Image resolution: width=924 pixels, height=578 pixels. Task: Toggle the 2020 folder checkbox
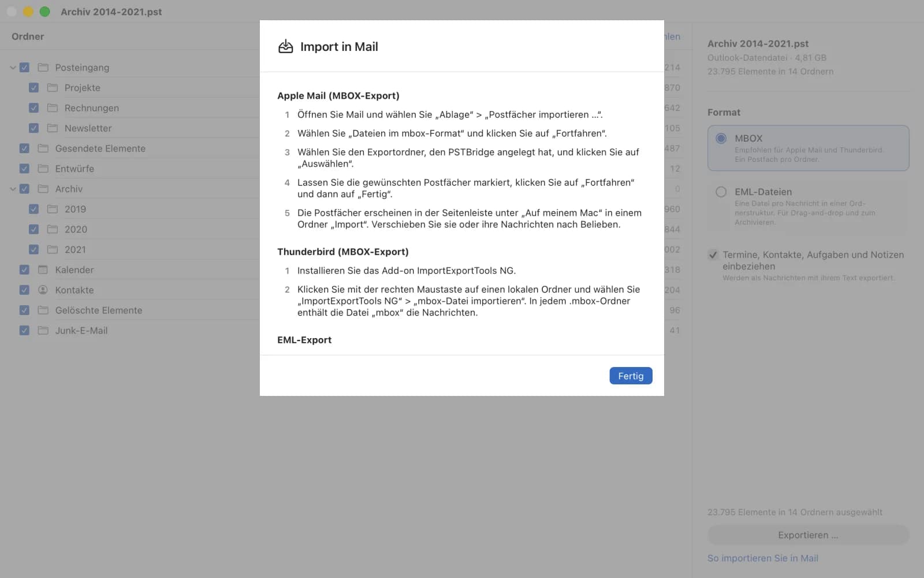(33, 229)
